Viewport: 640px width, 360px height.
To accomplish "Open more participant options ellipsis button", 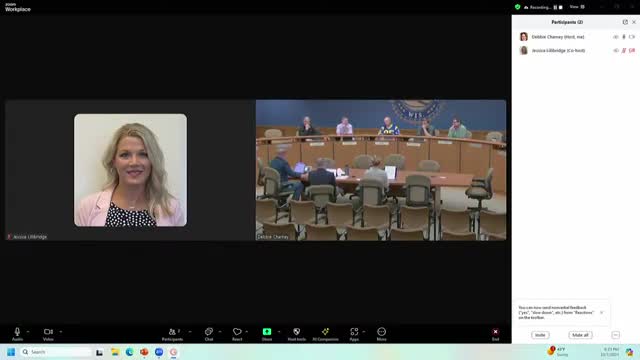I will 616,335.
